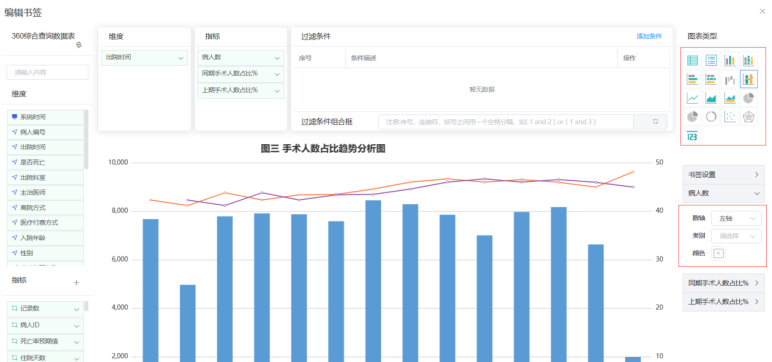Select 系统时间 in the dimension list
The image size is (772, 362).
pos(45,117)
